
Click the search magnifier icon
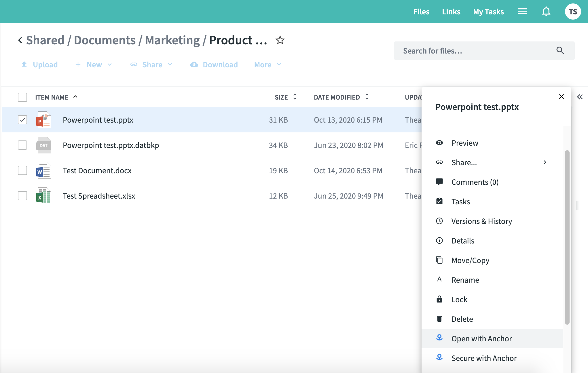click(x=560, y=51)
